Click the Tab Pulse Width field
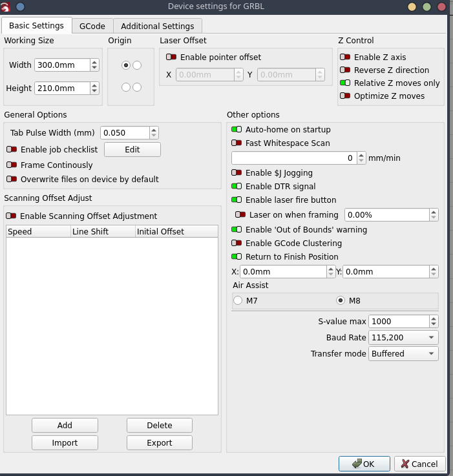This screenshot has width=453, height=476. tap(125, 132)
